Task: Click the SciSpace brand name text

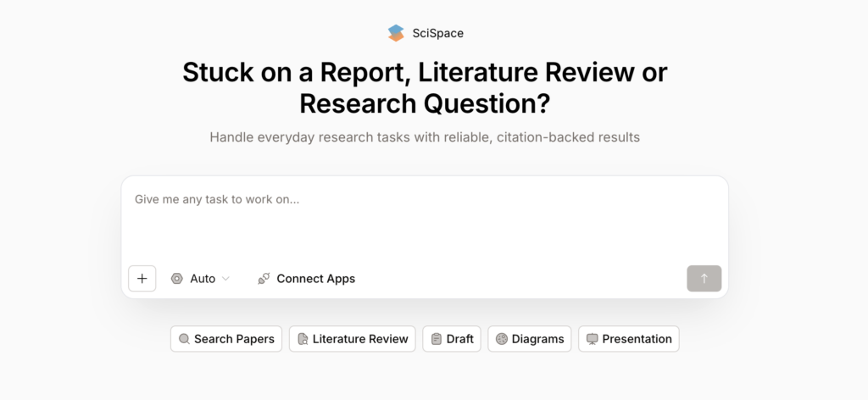Action: click(x=438, y=33)
